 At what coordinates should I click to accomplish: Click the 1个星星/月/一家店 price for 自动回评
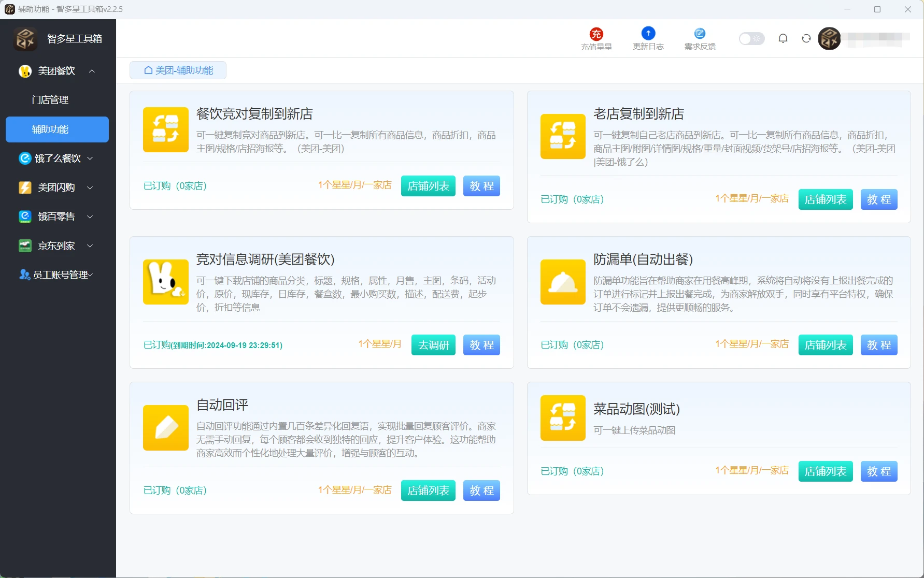coord(355,490)
